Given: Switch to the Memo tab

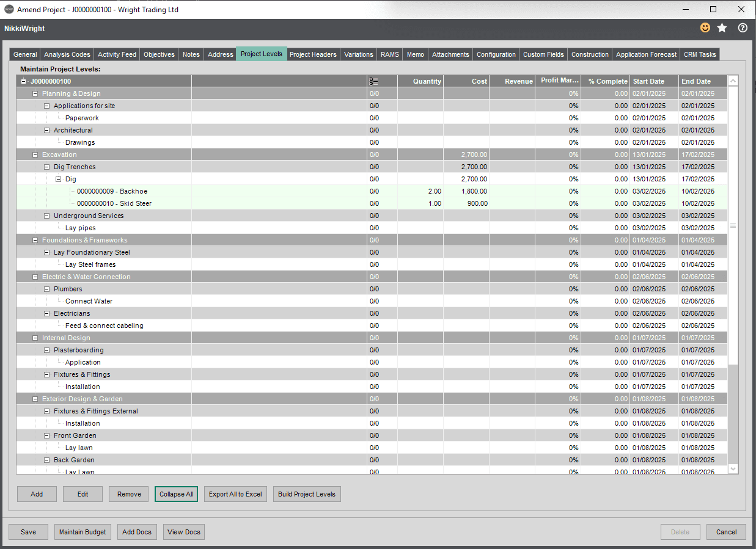Looking at the screenshot, I should pyautogui.click(x=415, y=54).
